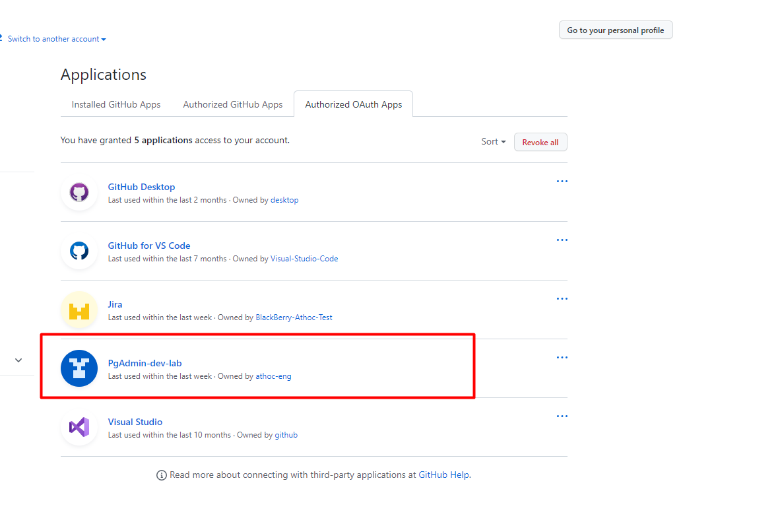Open three-dot menu for GitHub for VS Code
The width and height of the screenshot is (780, 532).
coord(562,240)
